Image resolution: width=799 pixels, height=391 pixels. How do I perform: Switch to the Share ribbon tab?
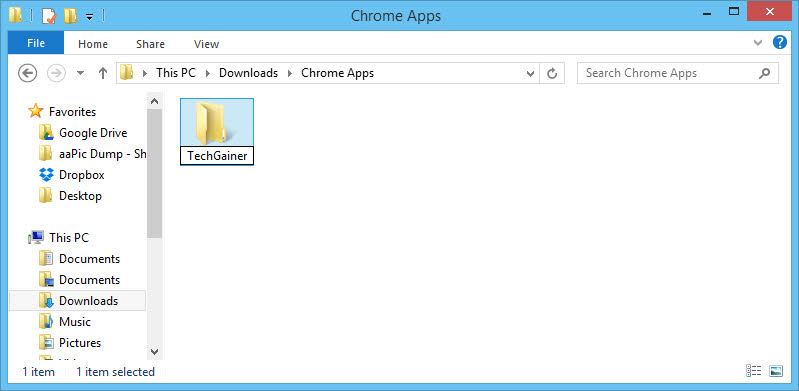tap(150, 44)
